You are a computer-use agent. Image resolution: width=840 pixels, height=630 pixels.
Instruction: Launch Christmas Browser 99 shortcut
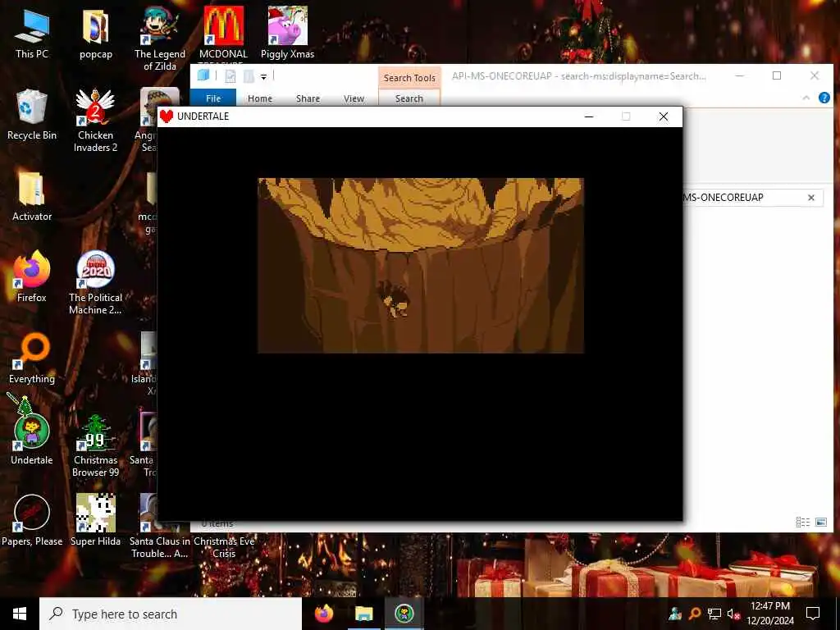pyautogui.click(x=95, y=445)
